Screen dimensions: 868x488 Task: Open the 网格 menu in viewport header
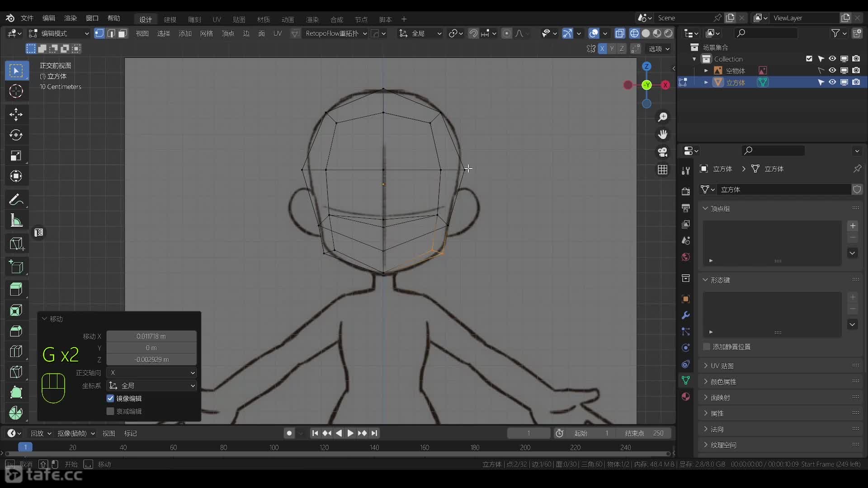click(207, 33)
